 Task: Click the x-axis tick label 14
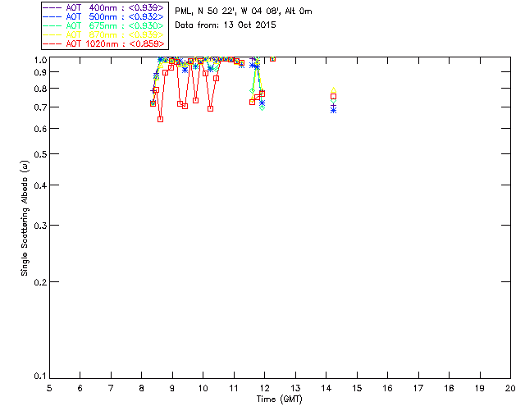coord(326,389)
